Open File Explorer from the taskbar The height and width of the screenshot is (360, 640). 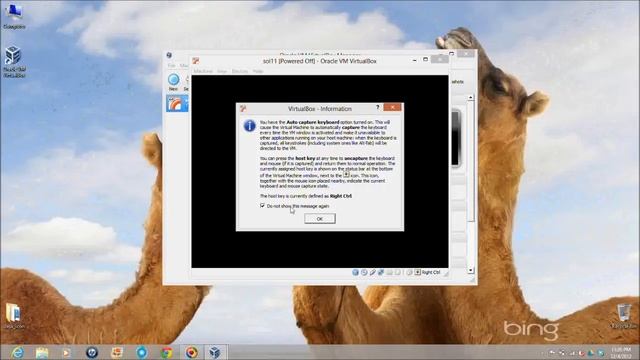click(42, 352)
